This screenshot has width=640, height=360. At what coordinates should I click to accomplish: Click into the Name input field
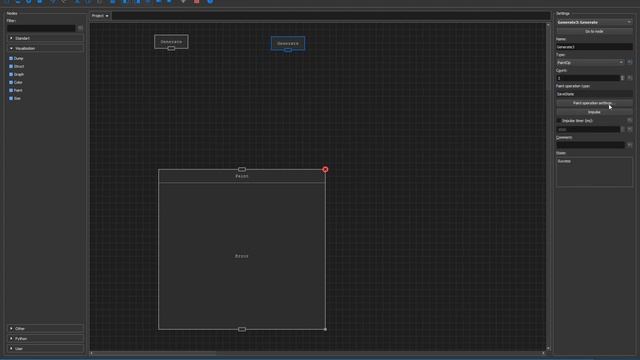[x=594, y=47]
